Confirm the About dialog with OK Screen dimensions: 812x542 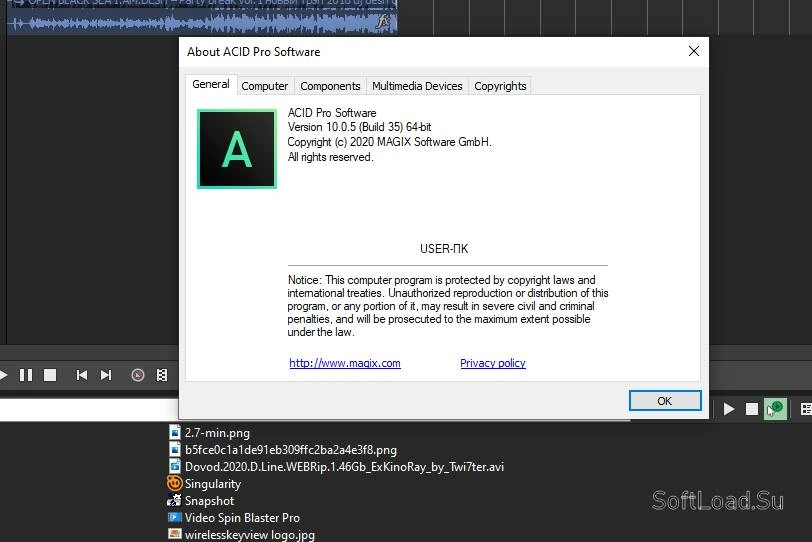(x=665, y=401)
